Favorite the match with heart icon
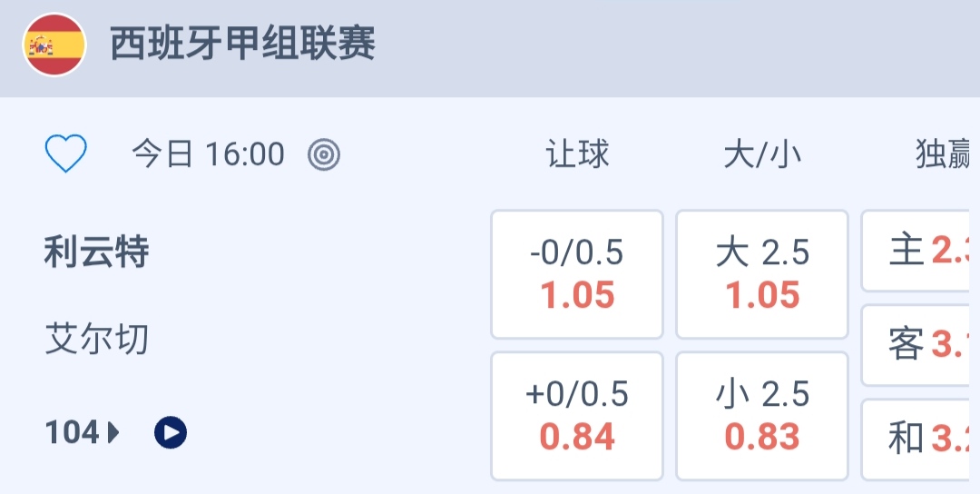 66,154
